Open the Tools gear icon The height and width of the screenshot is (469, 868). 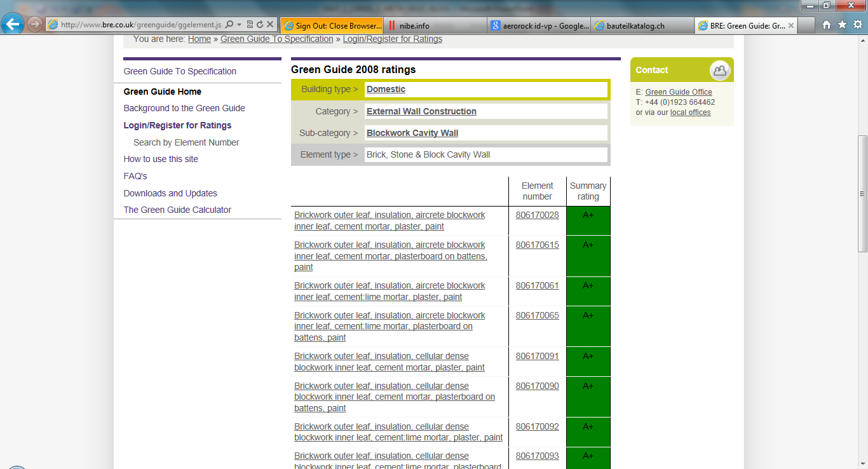point(857,25)
